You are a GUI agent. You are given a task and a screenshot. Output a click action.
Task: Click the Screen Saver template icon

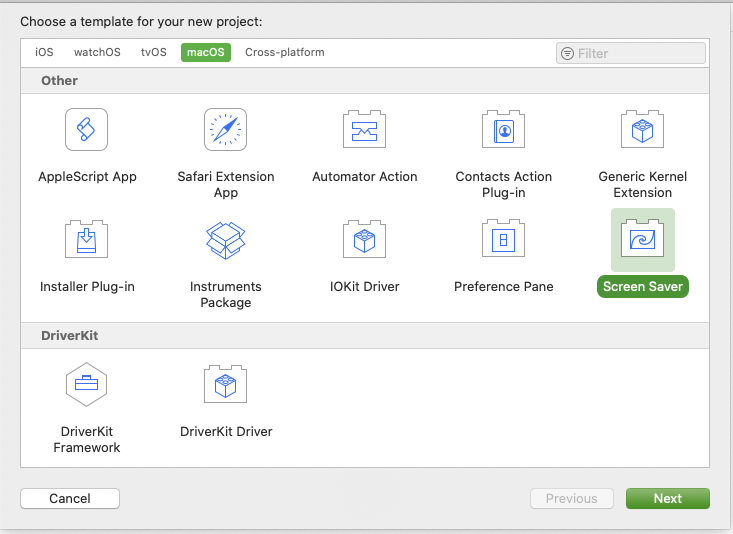point(642,240)
